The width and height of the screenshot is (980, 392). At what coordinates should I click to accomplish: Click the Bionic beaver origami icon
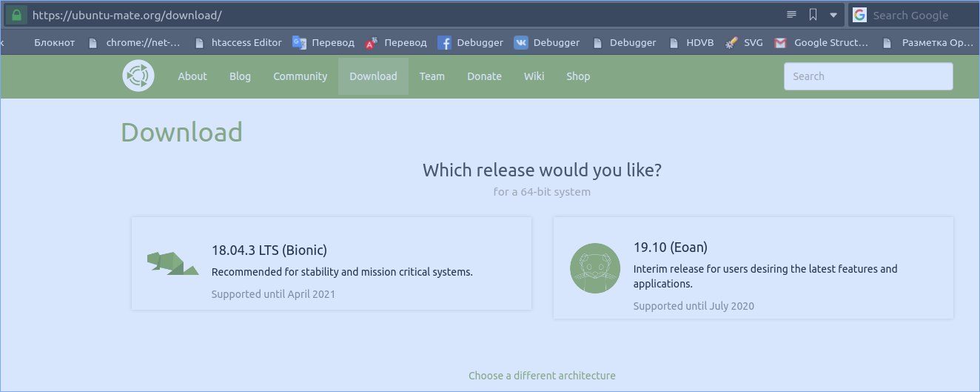point(172,263)
